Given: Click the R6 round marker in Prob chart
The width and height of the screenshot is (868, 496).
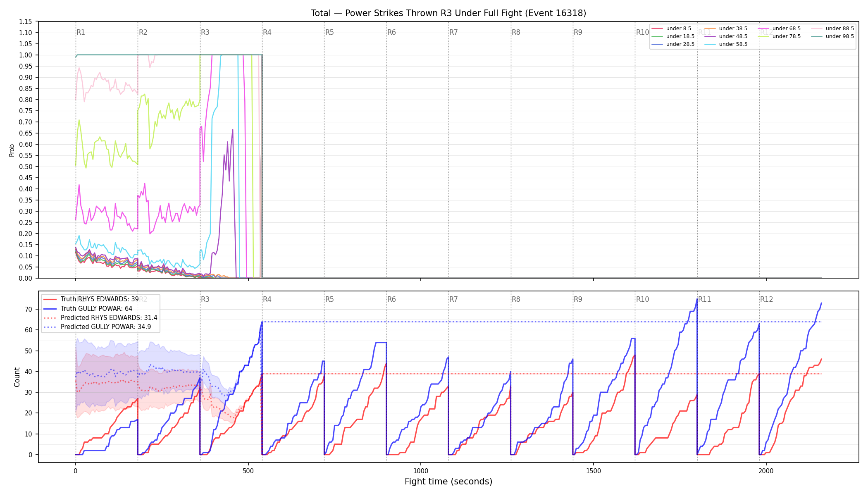Looking at the screenshot, I should (x=392, y=32).
